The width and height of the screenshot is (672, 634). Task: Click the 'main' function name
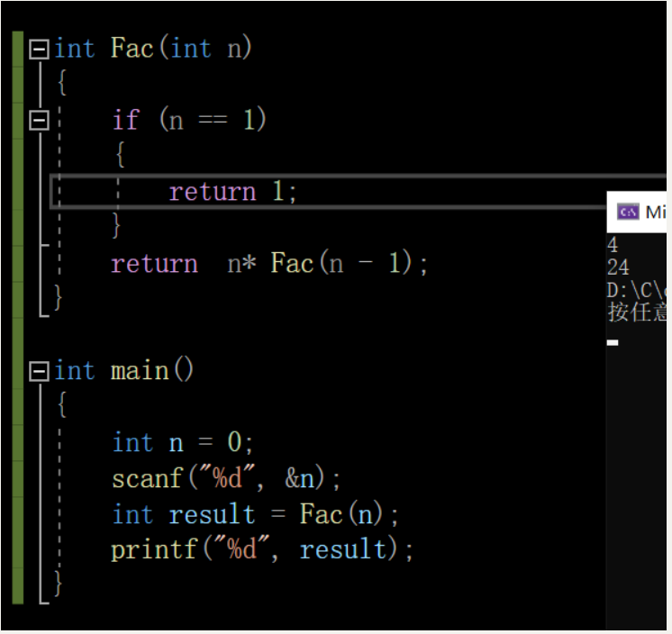point(140,371)
